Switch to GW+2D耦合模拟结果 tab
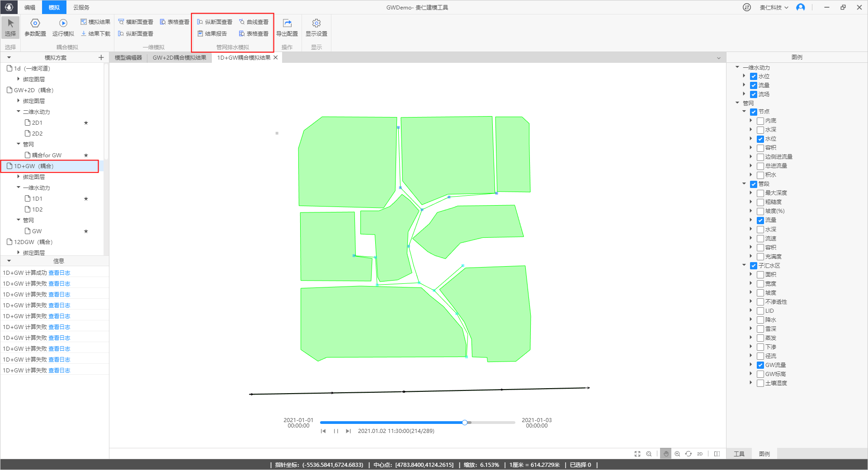 (179, 57)
